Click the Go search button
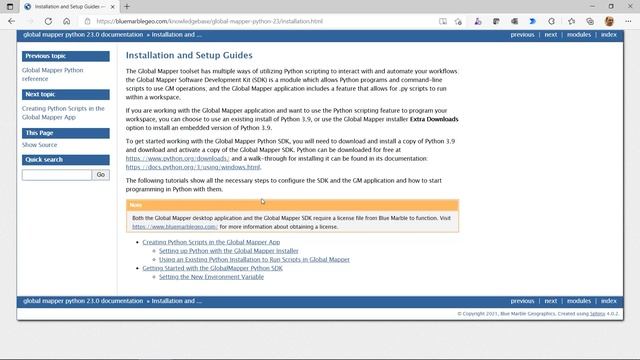The height and width of the screenshot is (360, 640). click(x=101, y=175)
